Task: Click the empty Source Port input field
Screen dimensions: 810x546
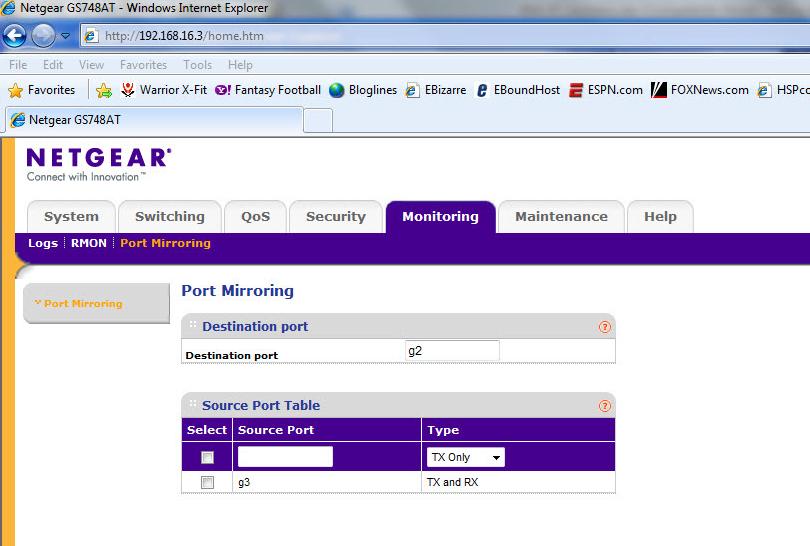Action: 285,457
